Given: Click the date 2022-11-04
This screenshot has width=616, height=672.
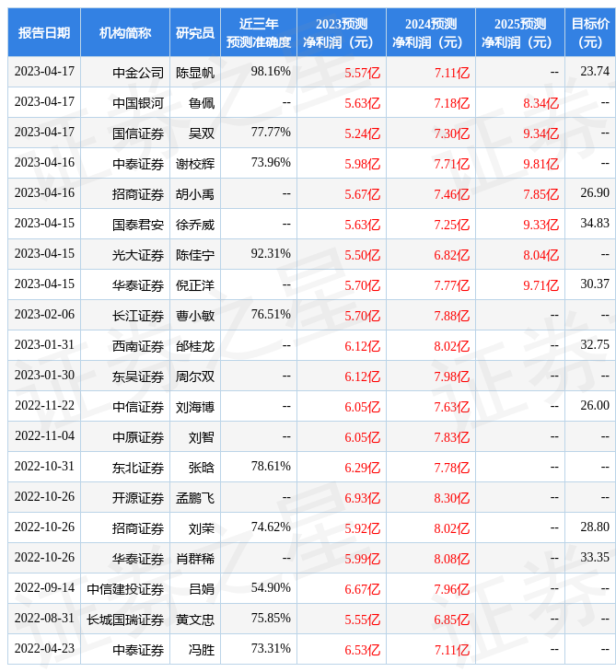Looking at the screenshot, I should (x=44, y=436).
